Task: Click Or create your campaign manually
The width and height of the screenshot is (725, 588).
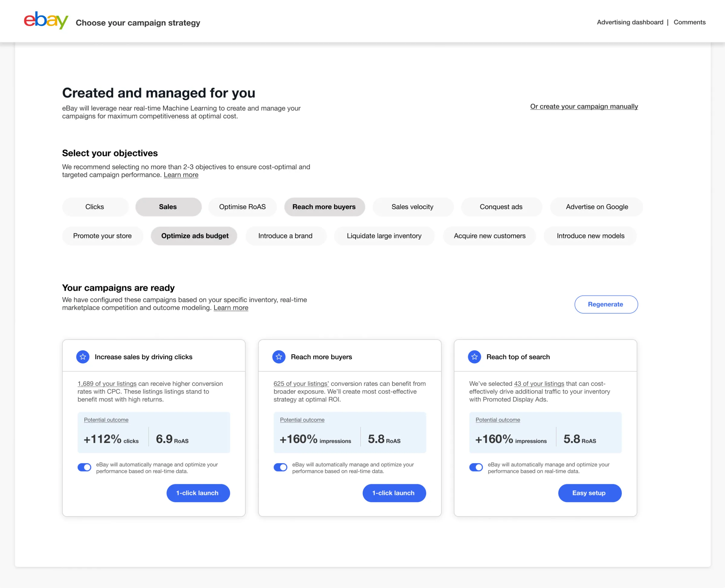Action: click(x=584, y=106)
